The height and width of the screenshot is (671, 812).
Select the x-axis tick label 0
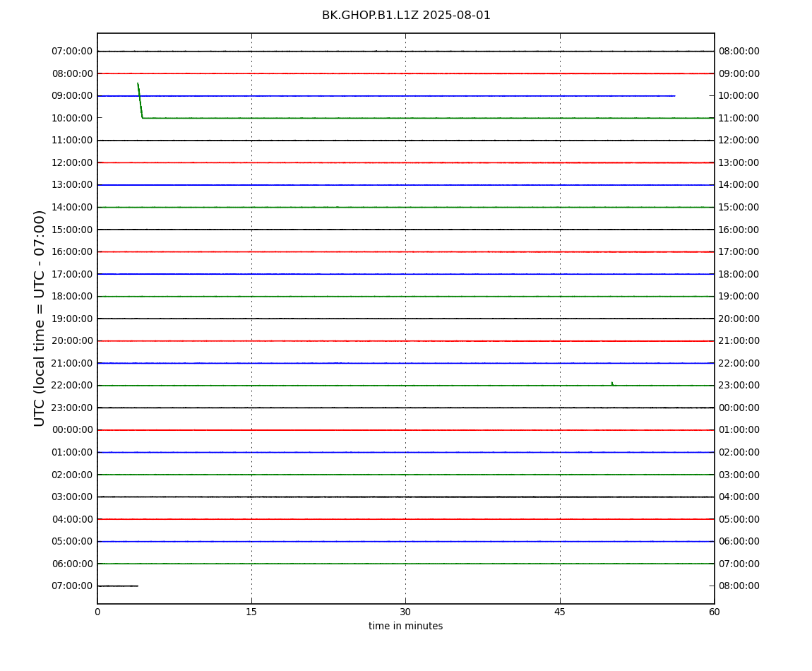(x=97, y=612)
